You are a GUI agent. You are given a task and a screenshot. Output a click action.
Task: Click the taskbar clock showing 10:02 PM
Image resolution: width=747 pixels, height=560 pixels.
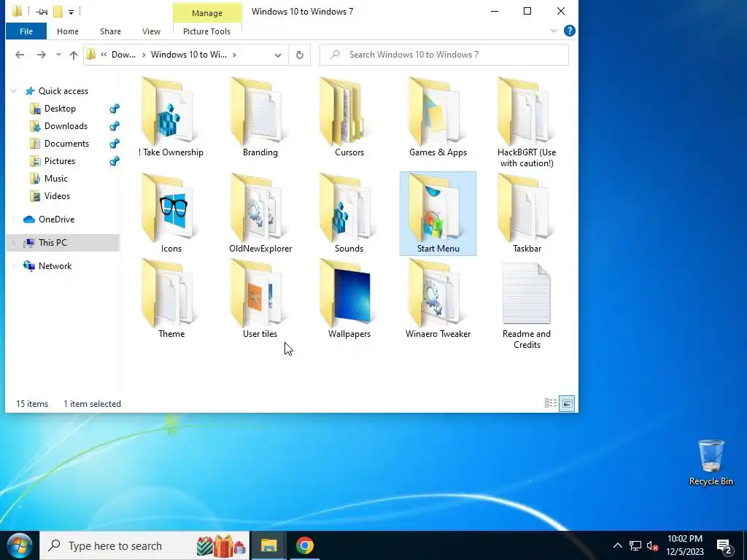[685, 545]
